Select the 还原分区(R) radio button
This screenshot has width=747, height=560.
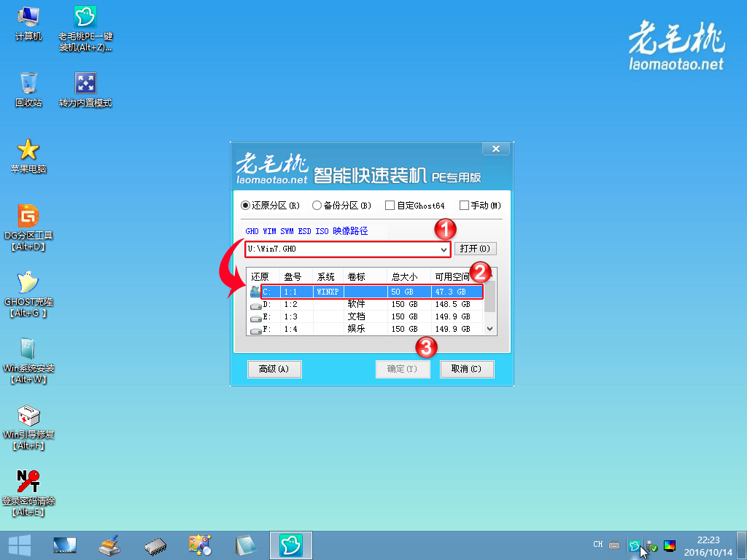pyautogui.click(x=246, y=206)
